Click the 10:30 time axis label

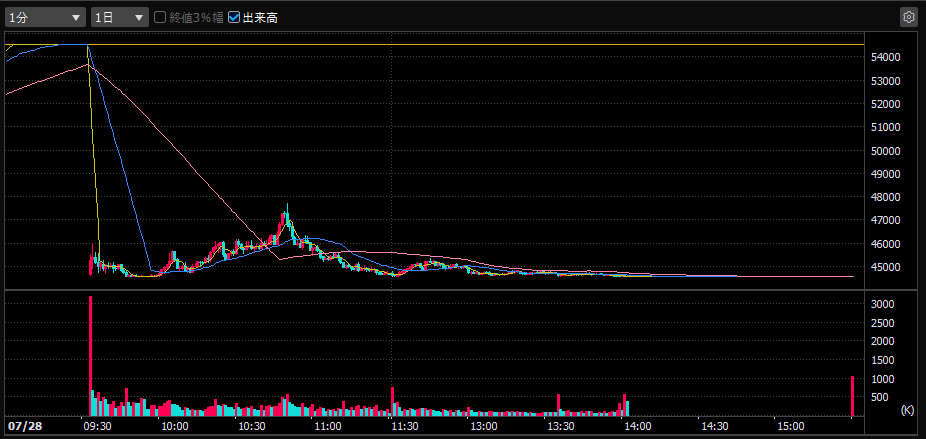click(252, 427)
